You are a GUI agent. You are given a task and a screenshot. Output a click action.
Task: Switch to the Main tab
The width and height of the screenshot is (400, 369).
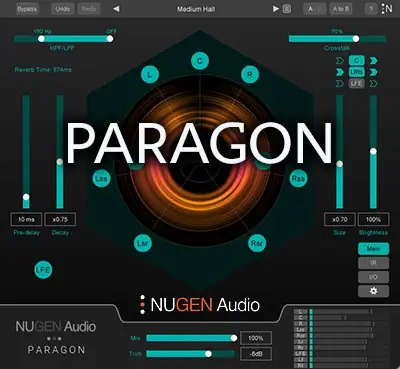tap(373, 249)
